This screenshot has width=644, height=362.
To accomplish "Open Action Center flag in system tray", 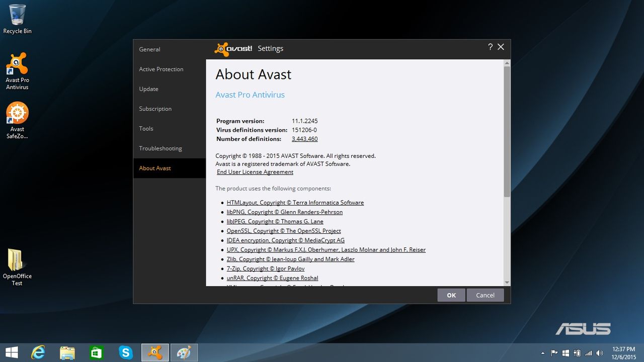I will click(x=554, y=353).
